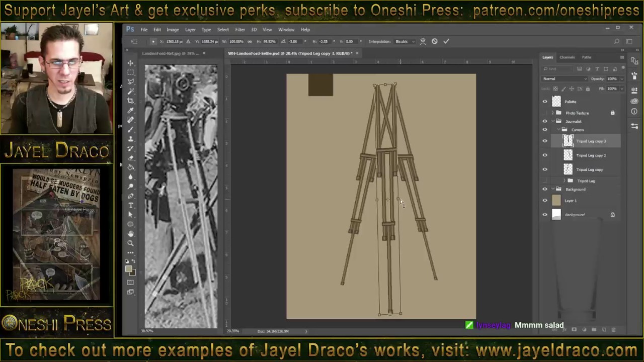
Task: Collapse the Camera group
Action: (558, 130)
